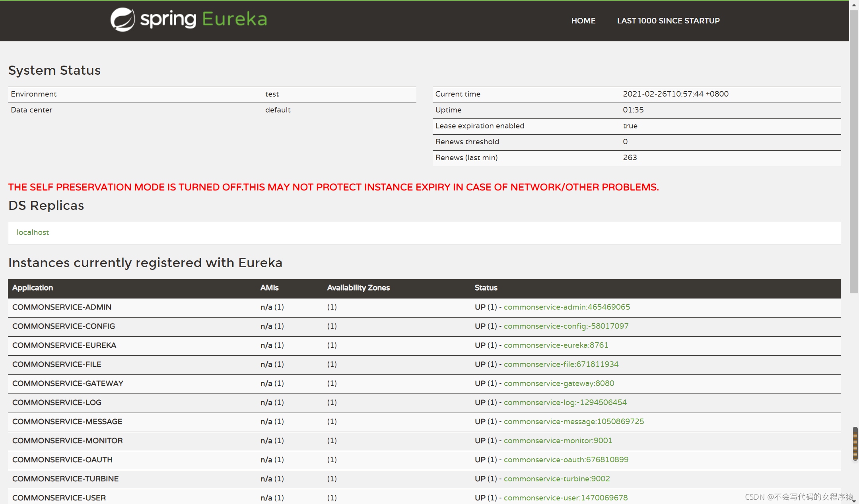Open commonservice-monitor:9001 instance link

click(x=558, y=441)
